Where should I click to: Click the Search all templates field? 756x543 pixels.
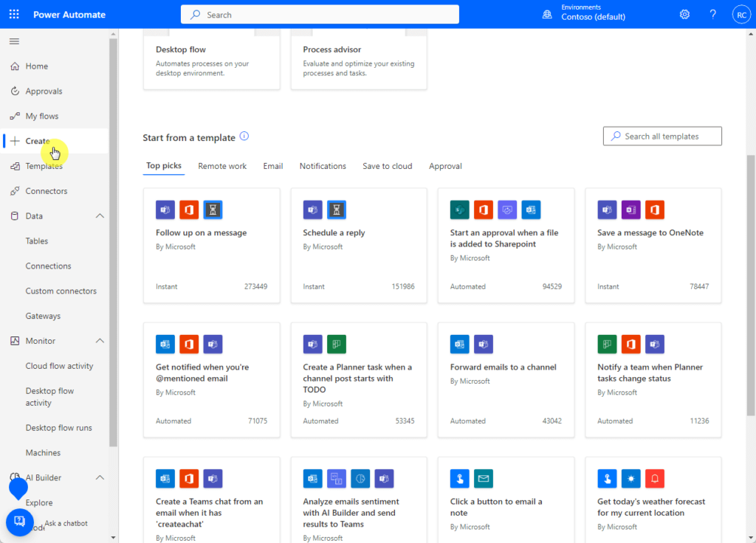click(662, 136)
